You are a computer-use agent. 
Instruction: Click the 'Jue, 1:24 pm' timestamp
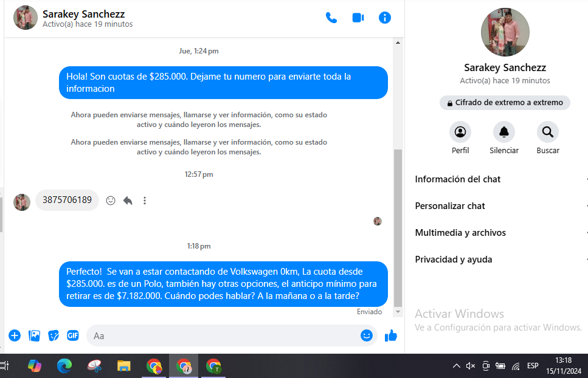click(x=199, y=51)
